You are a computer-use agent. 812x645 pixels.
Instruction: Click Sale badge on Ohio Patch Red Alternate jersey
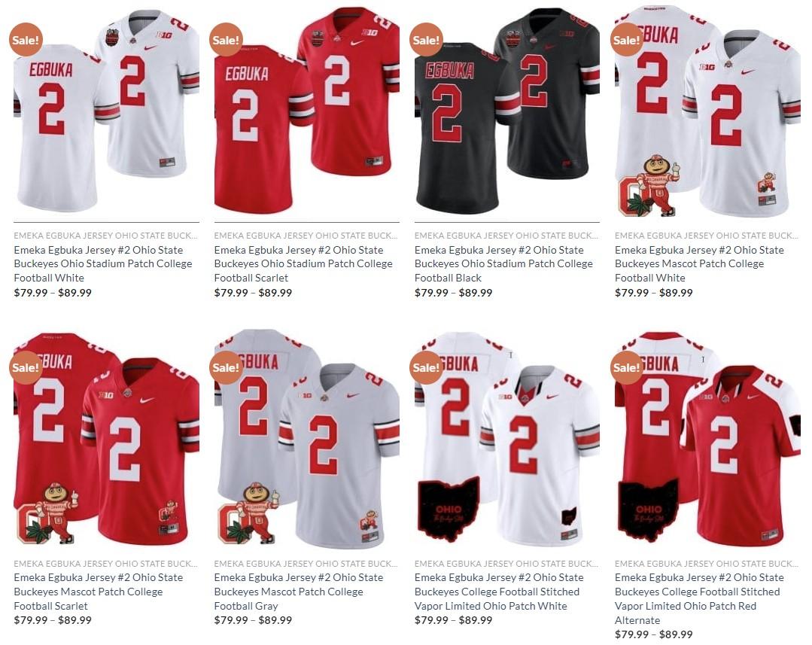[x=627, y=367]
